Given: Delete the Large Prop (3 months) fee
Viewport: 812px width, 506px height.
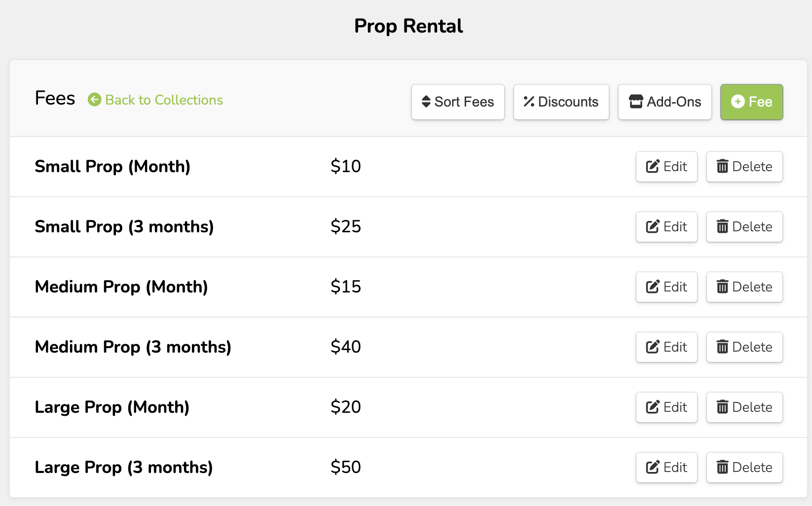Looking at the screenshot, I should point(744,468).
